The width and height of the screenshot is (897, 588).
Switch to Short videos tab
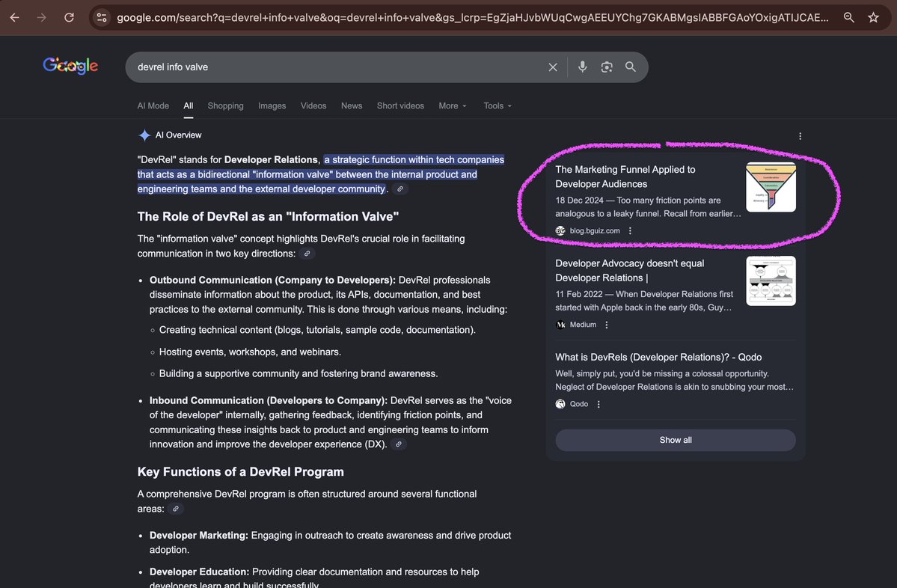coord(400,105)
